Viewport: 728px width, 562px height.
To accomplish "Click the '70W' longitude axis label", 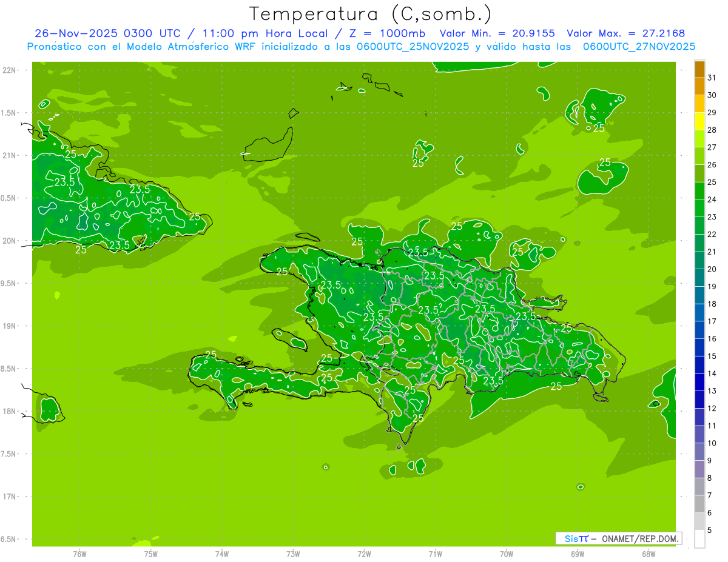I will [507, 554].
